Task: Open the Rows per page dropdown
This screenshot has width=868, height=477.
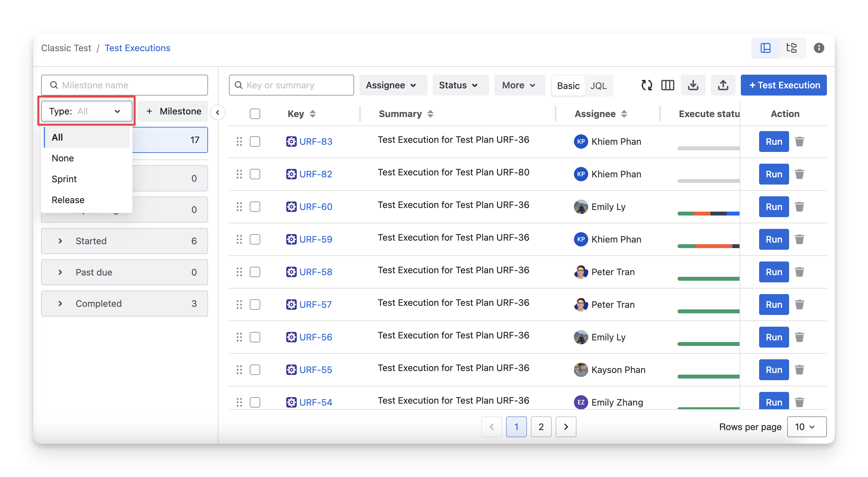Action: point(806,427)
